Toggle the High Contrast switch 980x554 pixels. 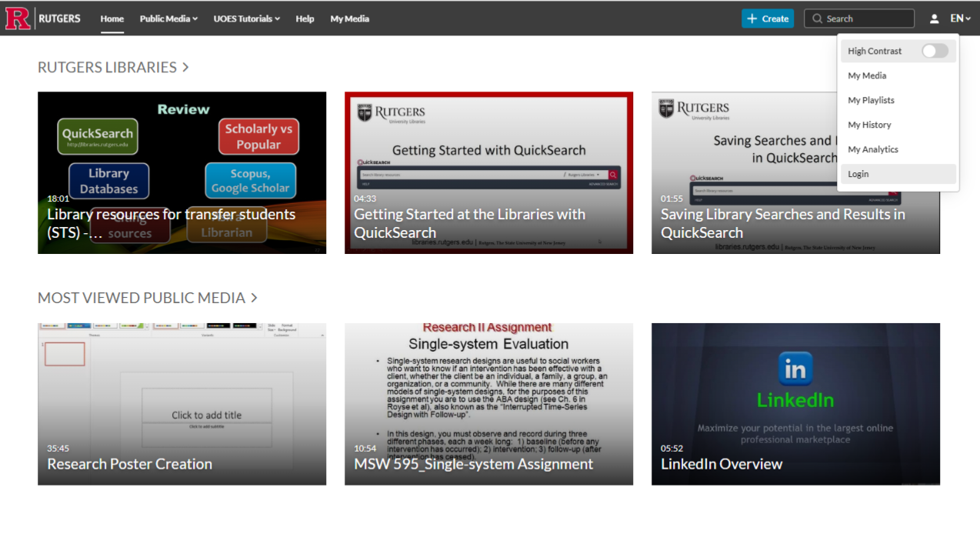tap(935, 51)
